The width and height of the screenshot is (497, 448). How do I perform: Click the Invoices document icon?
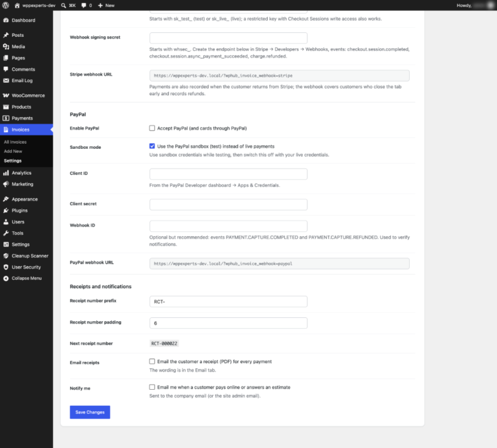[6, 129]
